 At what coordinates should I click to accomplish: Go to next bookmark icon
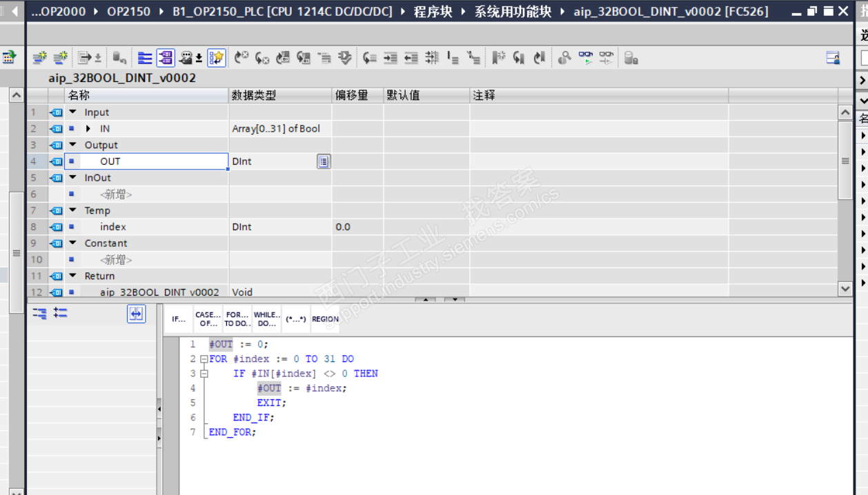(x=520, y=58)
